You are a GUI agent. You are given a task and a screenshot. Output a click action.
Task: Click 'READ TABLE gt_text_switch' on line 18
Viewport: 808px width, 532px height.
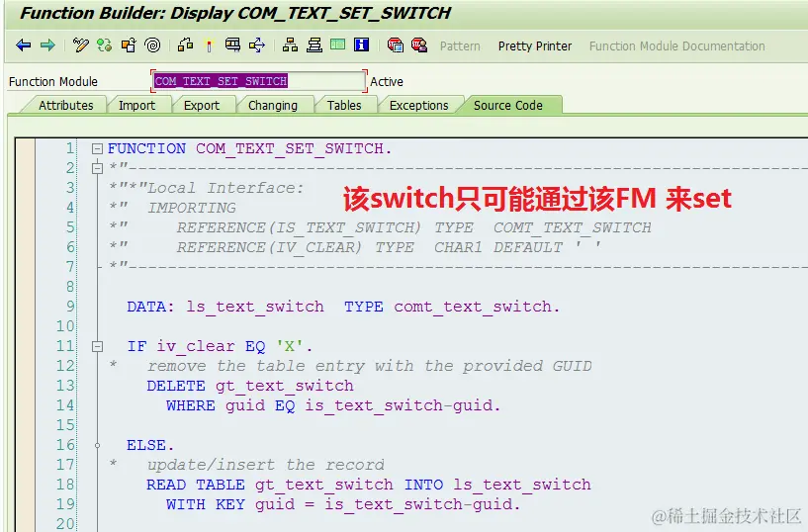270,485
